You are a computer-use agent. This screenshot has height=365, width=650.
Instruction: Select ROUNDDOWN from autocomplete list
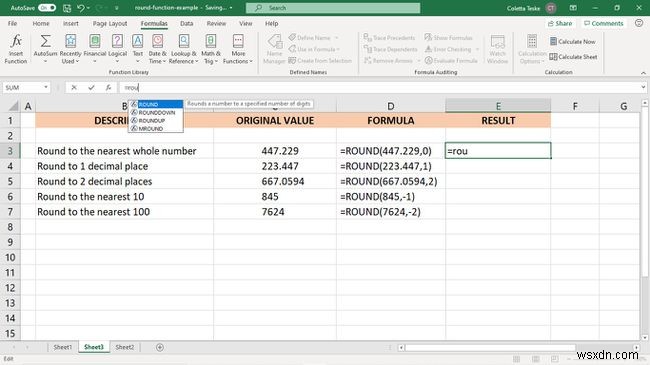(x=156, y=112)
